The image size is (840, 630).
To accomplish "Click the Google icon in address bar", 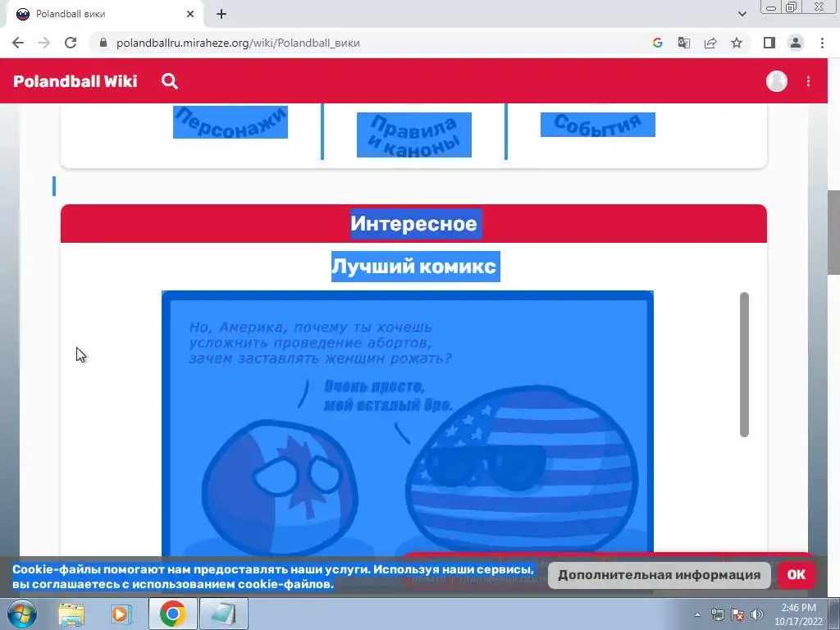I will 657,43.
